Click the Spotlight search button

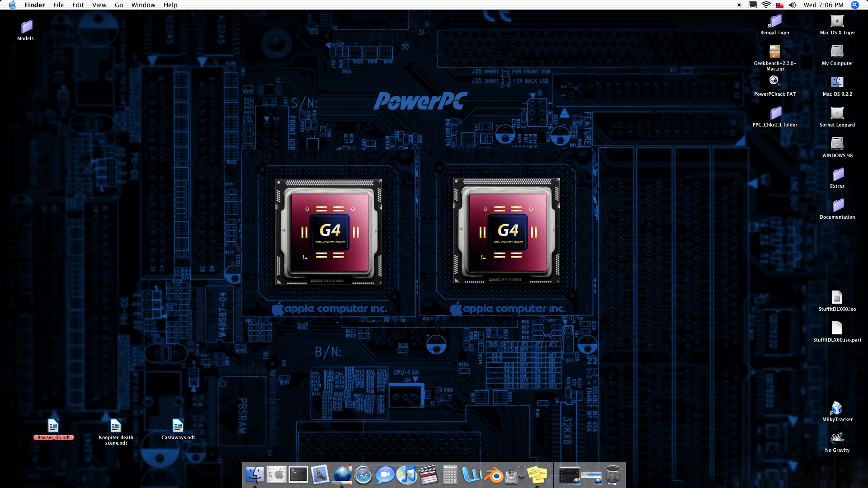tap(854, 5)
